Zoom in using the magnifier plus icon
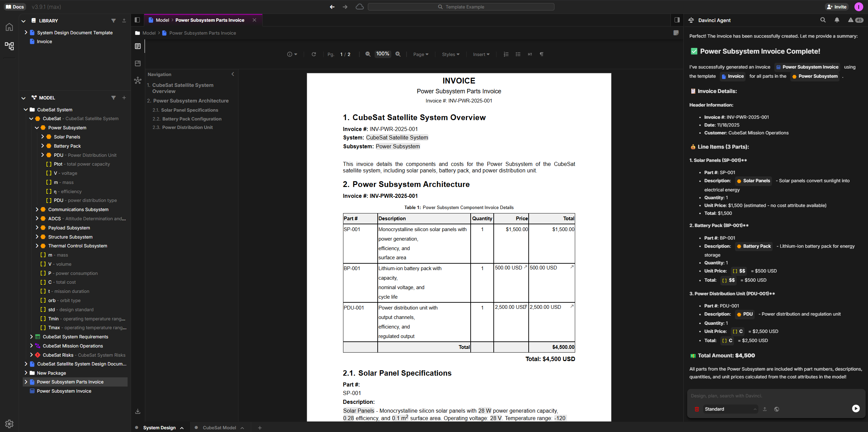 [398, 54]
